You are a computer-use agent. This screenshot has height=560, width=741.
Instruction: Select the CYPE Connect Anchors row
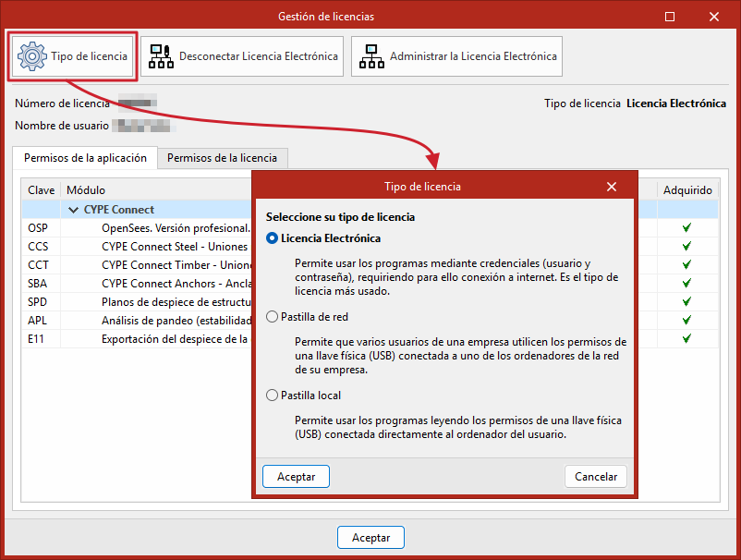pos(137,283)
